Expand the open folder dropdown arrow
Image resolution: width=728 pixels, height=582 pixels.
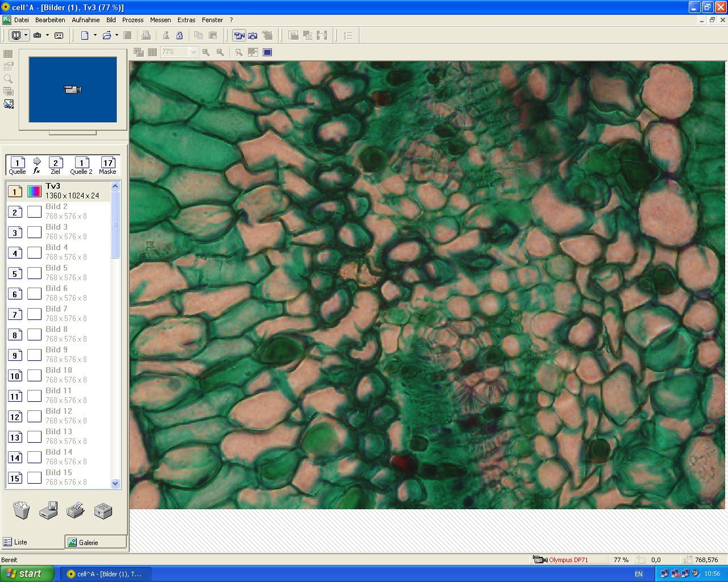(117, 35)
